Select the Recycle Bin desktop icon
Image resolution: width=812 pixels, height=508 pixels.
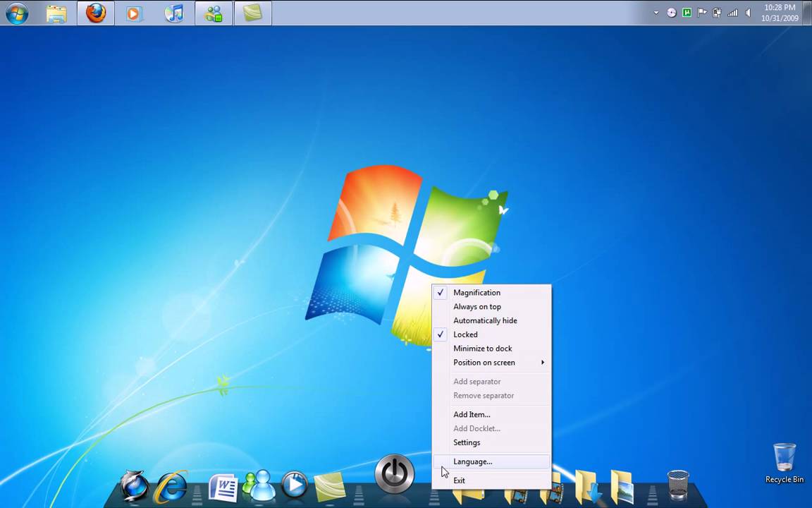pos(785,463)
